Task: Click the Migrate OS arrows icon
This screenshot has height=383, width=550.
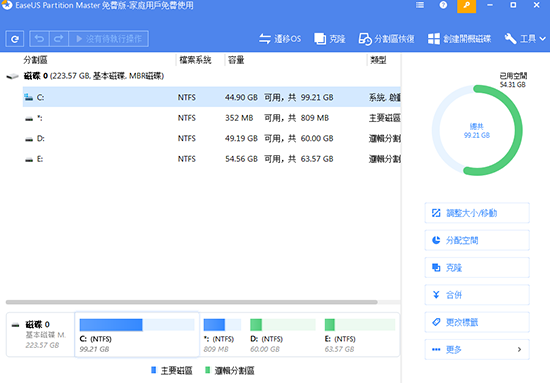Action: coord(265,39)
